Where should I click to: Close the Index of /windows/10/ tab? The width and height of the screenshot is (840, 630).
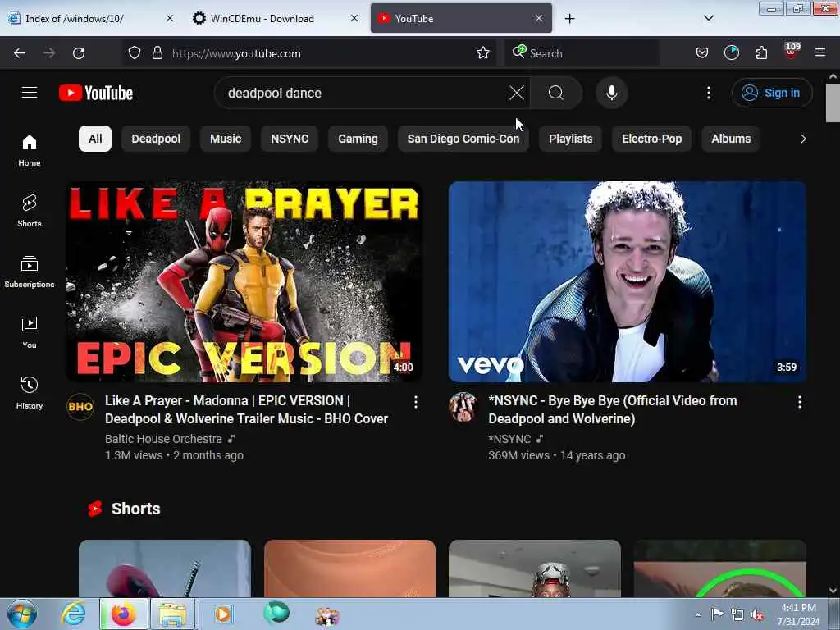coord(170,18)
